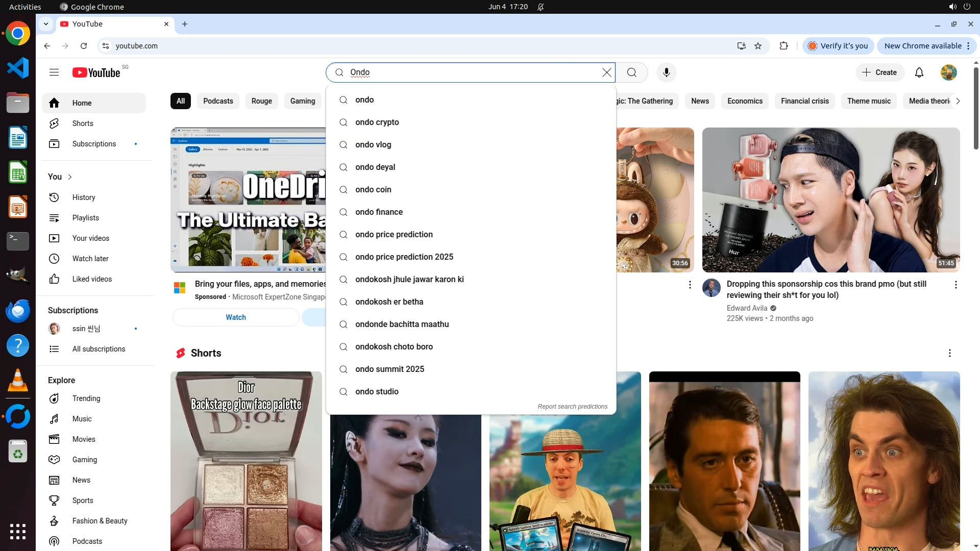This screenshot has height=551, width=980.
Task: Select the Podcasts category chip
Action: (218, 101)
